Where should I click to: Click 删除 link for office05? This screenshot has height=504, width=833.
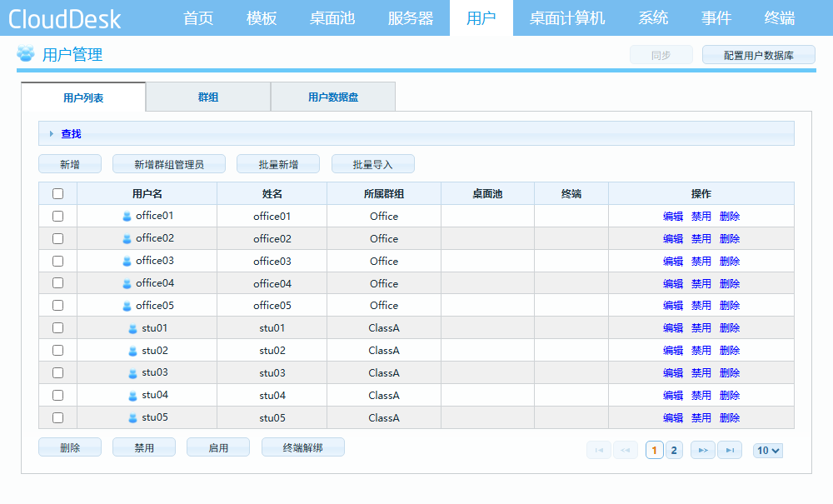(730, 306)
